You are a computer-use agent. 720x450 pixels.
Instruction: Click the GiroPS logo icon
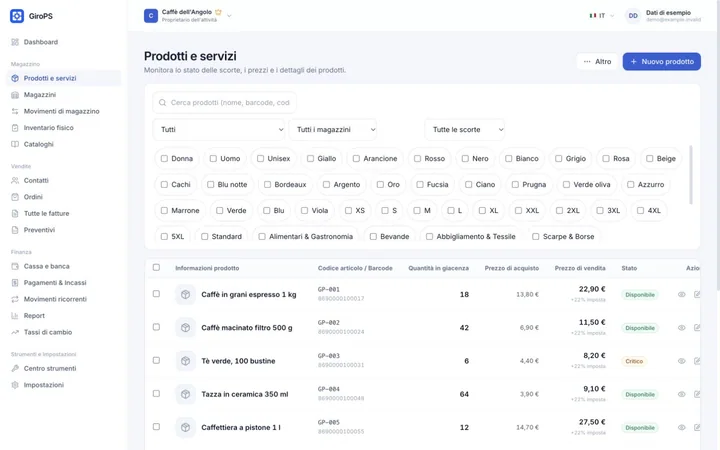[x=17, y=16]
